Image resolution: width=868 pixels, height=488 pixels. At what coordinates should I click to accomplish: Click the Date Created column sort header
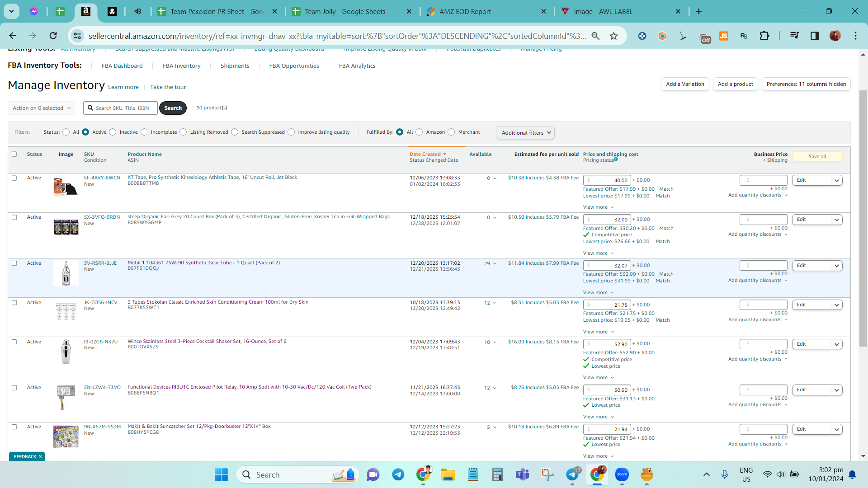pos(428,154)
